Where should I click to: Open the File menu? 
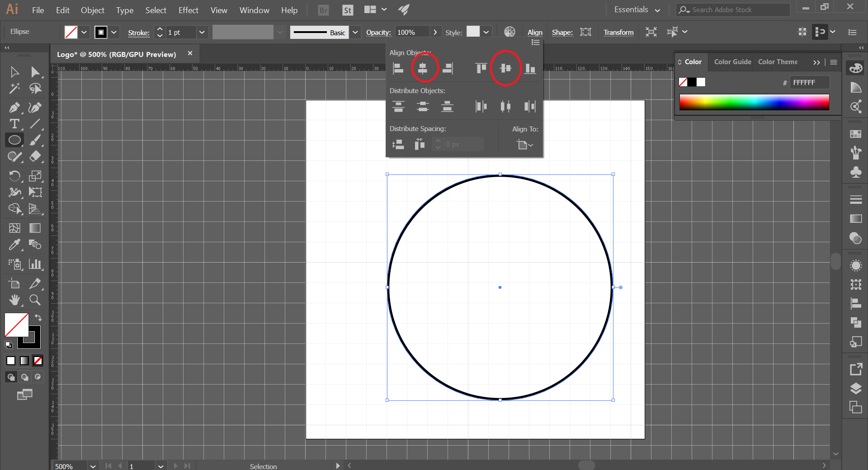[x=38, y=10]
